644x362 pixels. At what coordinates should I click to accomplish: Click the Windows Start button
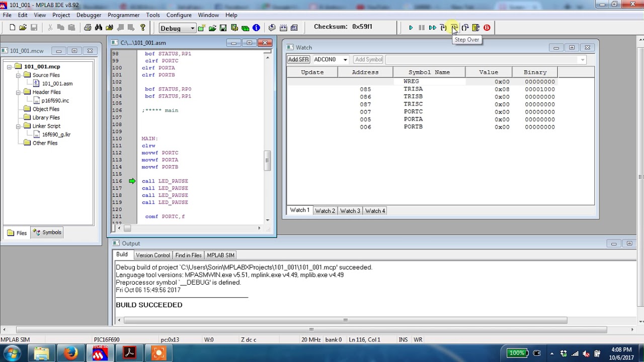click(11, 354)
